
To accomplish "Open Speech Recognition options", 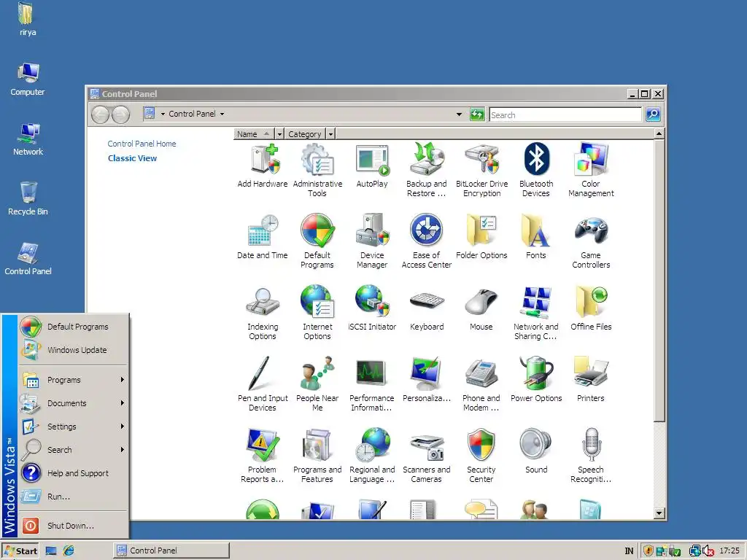I will [591, 456].
